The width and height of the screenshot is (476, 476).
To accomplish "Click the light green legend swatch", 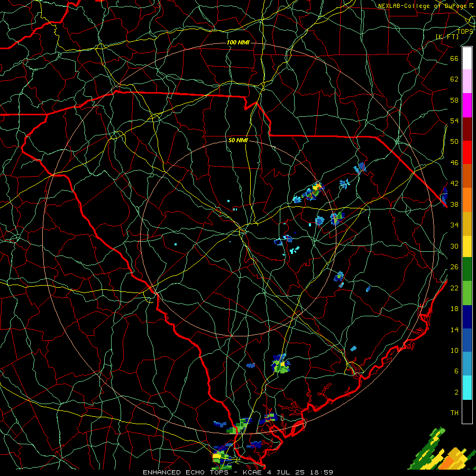I will tap(467, 293).
